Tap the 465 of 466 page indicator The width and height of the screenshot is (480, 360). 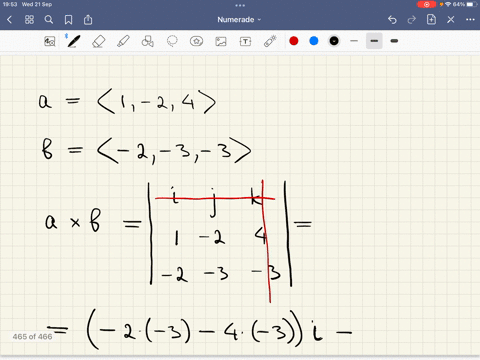(x=32, y=337)
